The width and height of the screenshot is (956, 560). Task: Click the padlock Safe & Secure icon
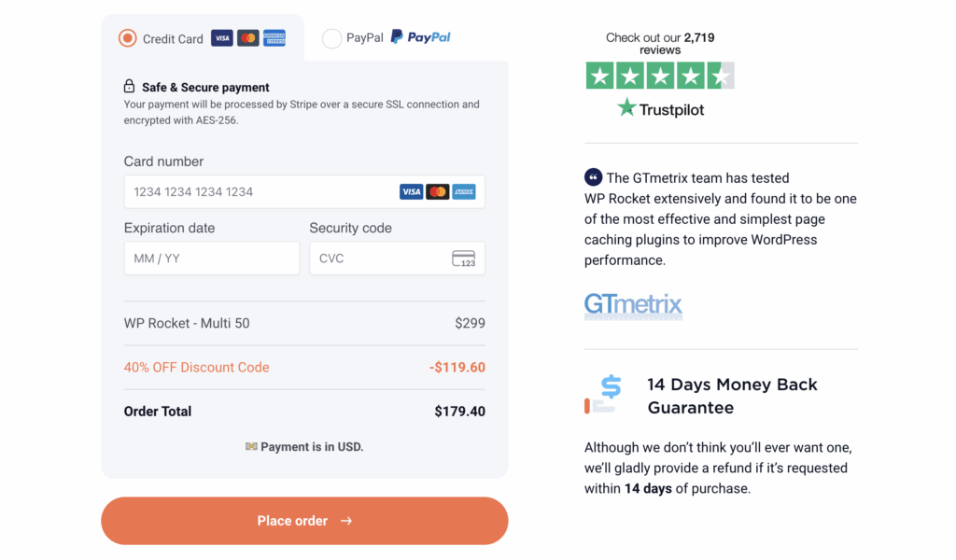(130, 87)
